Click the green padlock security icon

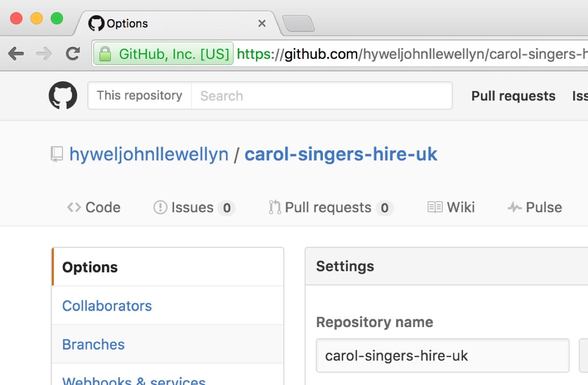click(x=105, y=54)
